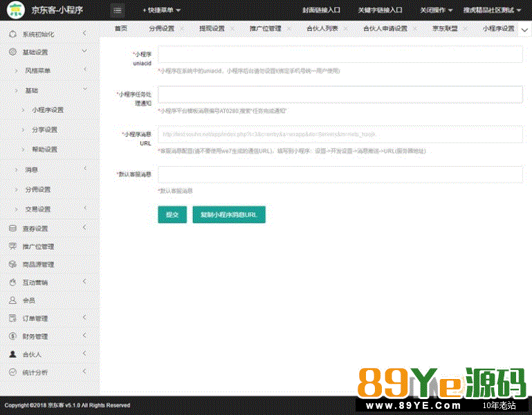Switch to the 合伙人列表 tab

coord(322,29)
